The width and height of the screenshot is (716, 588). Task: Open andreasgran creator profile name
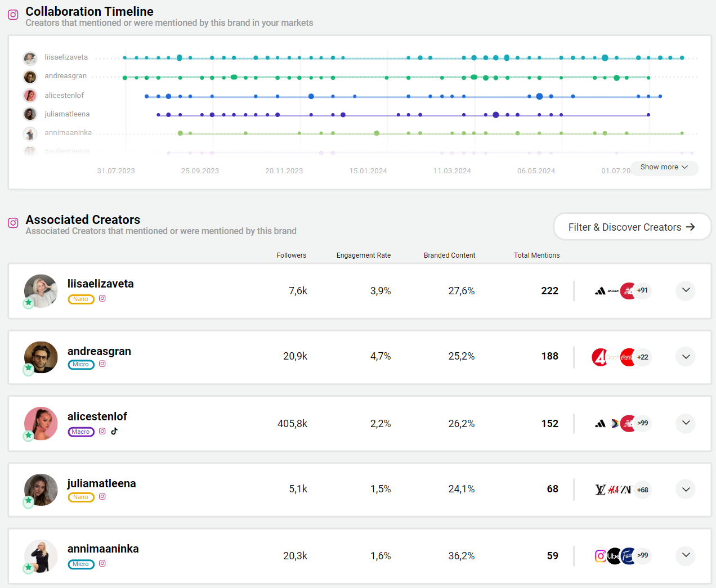tap(99, 351)
